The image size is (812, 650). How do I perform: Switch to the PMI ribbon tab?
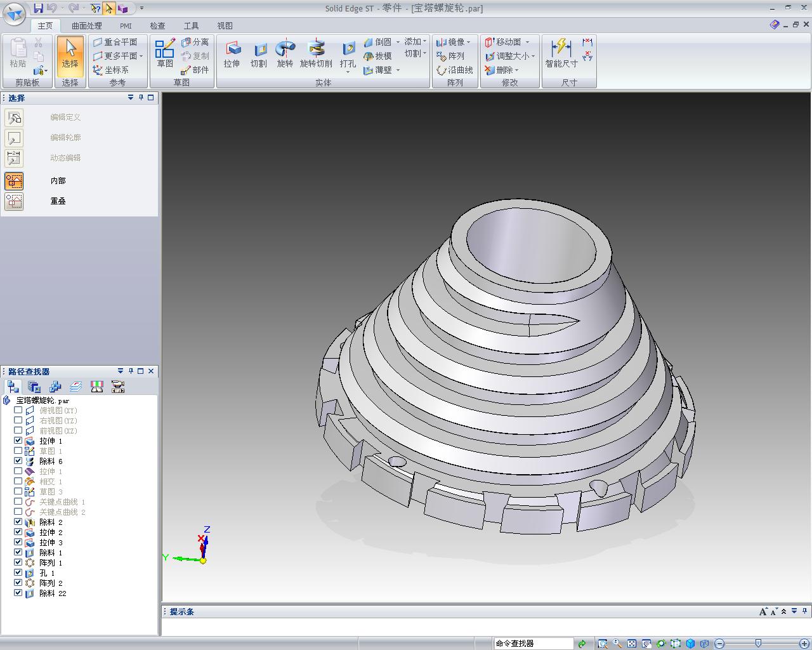(126, 26)
